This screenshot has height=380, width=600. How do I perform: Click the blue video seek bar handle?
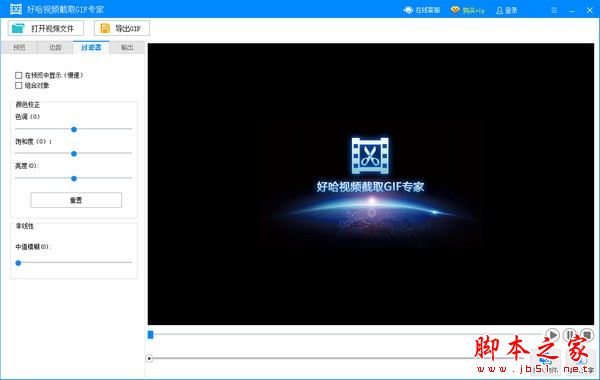point(150,335)
